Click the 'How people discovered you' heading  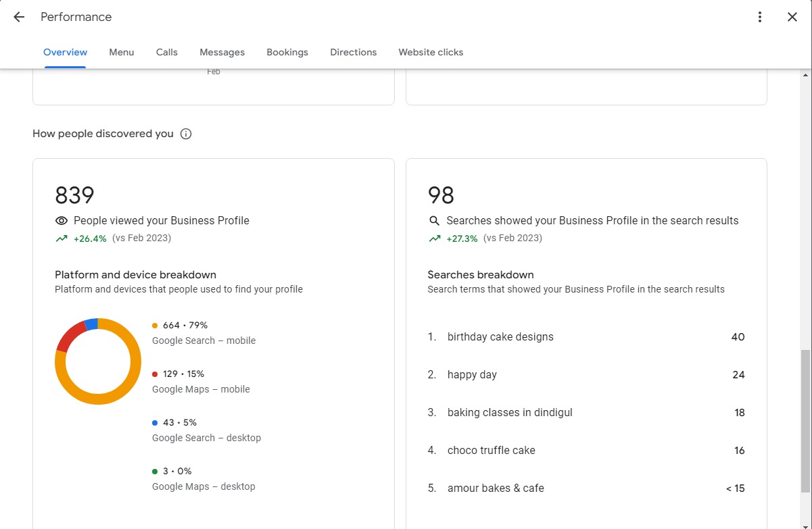(x=103, y=134)
